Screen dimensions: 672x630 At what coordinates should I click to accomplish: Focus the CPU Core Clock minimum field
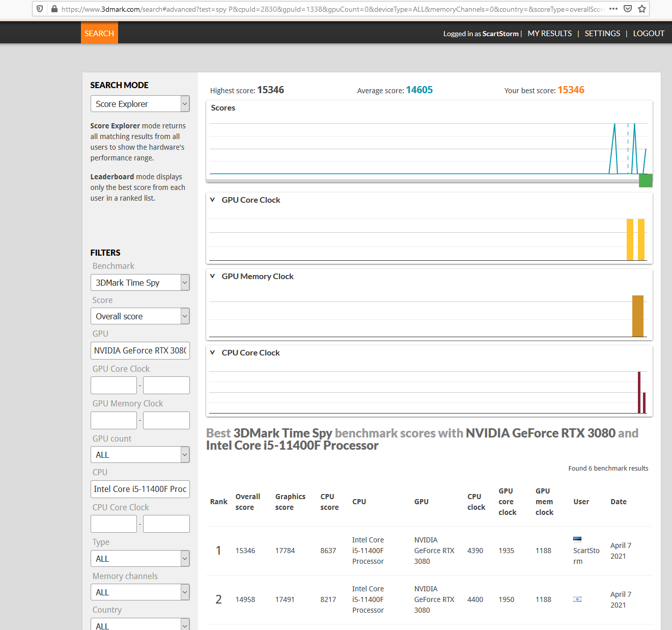click(x=114, y=524)
